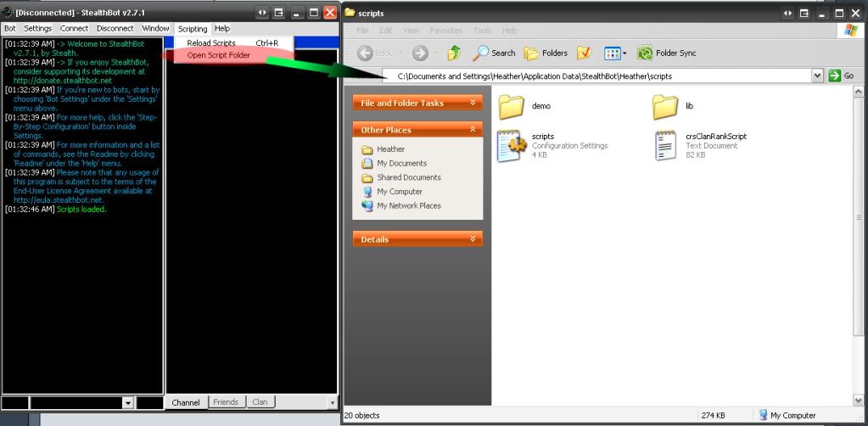Open the Views dropdown button
Image resolution: width=868 pixels, height=426 pixels.
[615, 53]
